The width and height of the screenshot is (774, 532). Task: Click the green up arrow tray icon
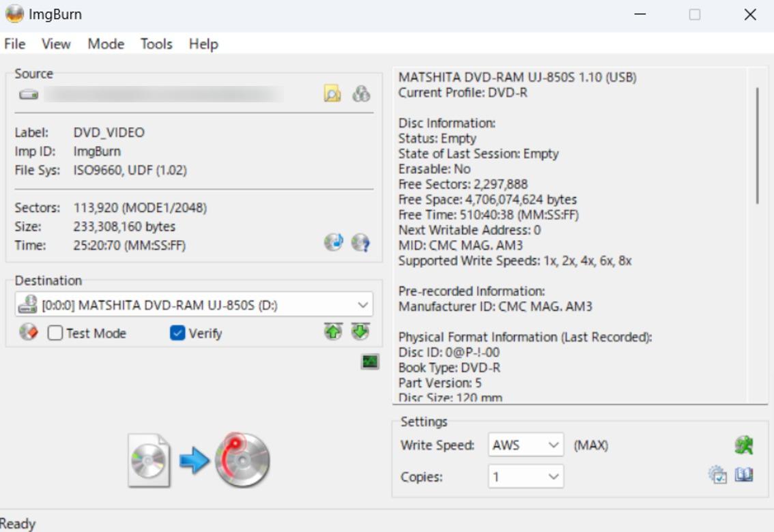(333, 332)
